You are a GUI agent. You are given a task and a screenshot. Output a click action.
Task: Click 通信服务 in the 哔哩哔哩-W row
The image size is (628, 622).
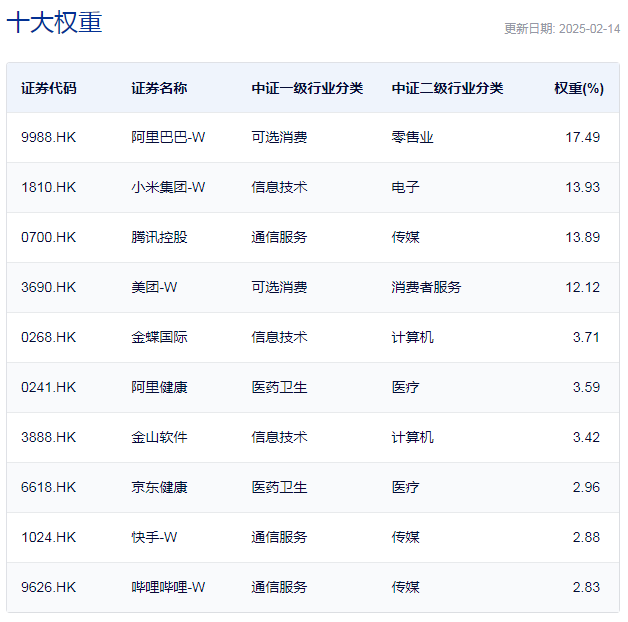coord(280,588)
